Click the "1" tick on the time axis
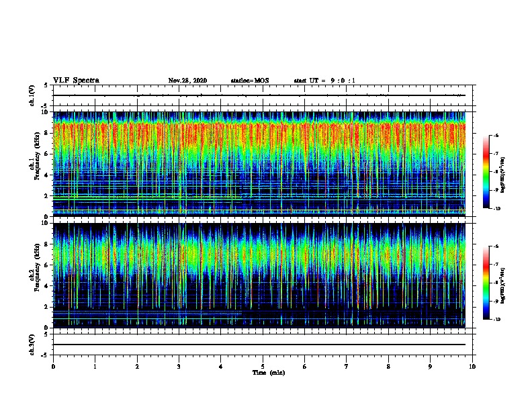The width and height of the screenshot is (532, 411). pos(95,367)
